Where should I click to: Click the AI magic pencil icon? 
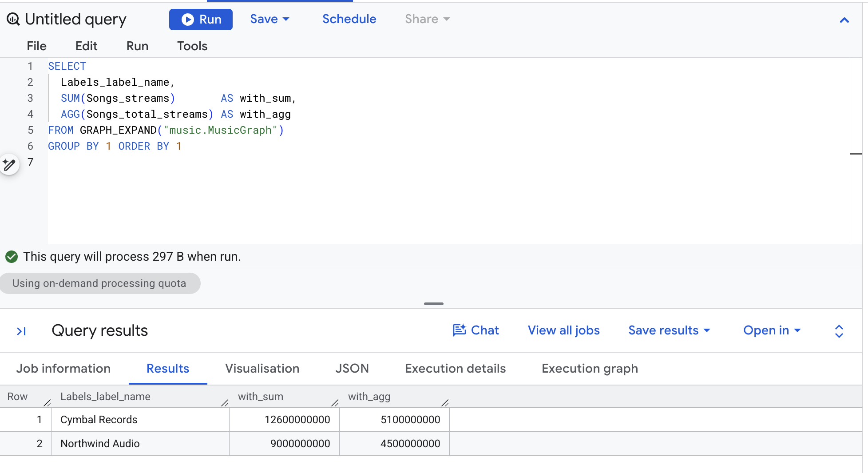9,165
